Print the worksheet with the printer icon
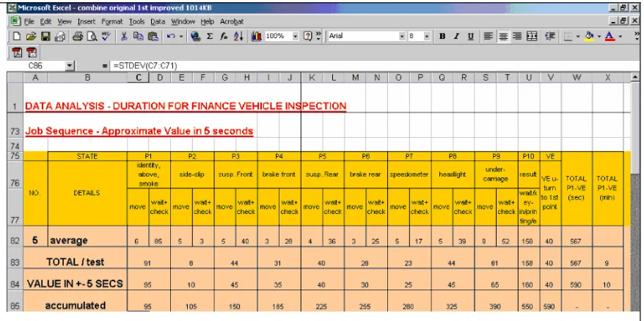This screenshot has height=321, width=644. (x=78, y=37)
